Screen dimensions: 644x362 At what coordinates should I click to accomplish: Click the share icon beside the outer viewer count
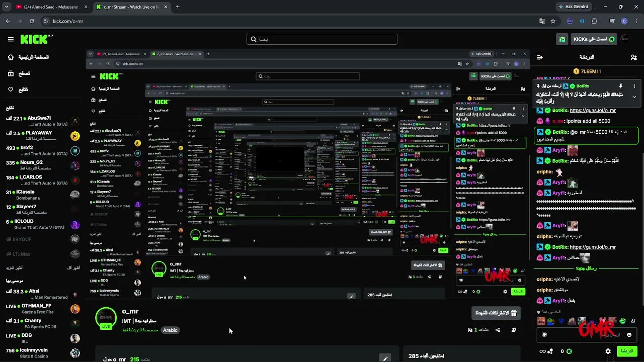click(x=498, y=330)
